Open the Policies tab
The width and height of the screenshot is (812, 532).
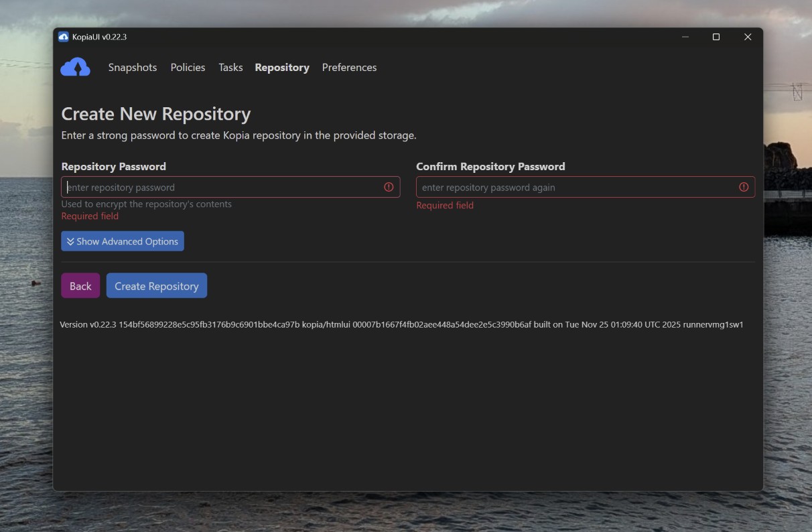pos(188,67)
